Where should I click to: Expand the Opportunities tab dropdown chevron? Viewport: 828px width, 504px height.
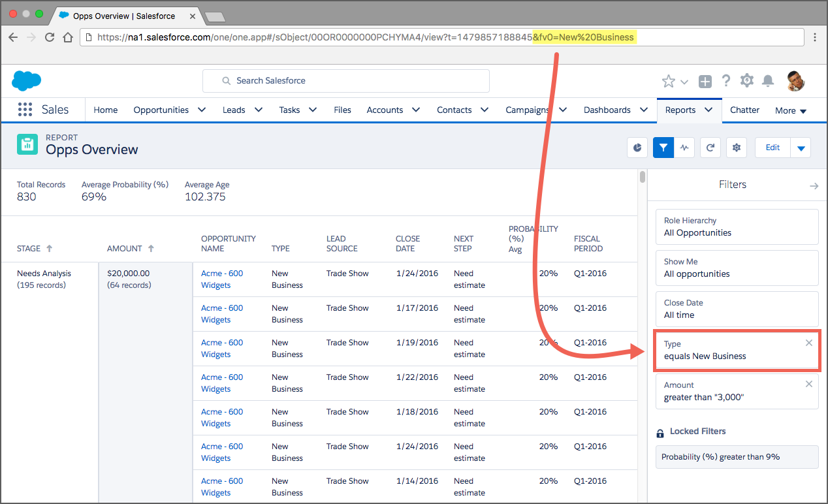point(202,110)
